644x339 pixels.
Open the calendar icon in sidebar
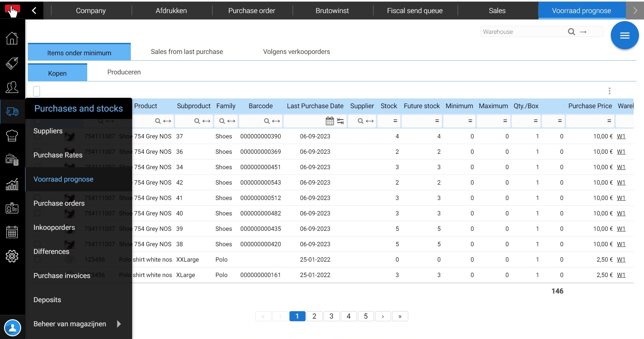(12, 232)
